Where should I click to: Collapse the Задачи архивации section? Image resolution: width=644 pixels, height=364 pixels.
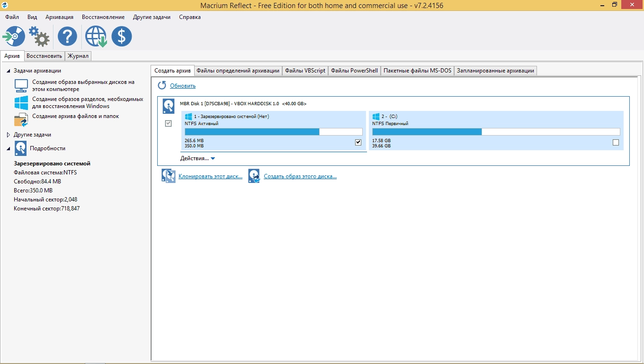click(x=8, y=71)
